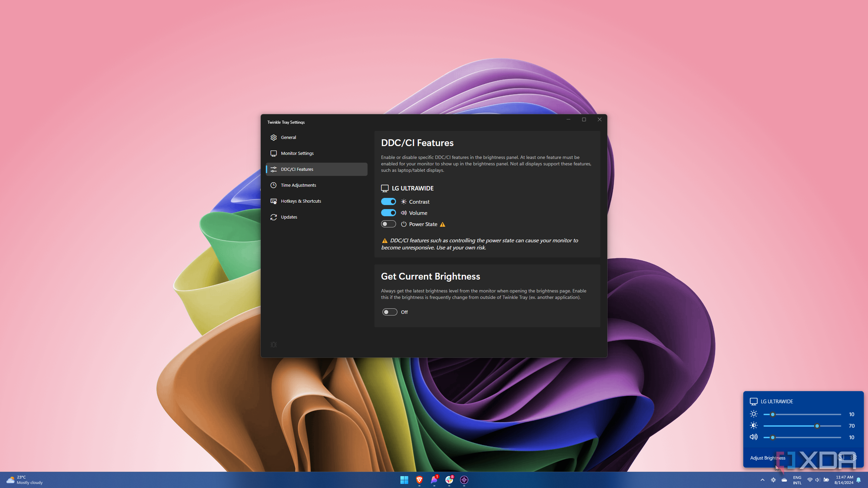Open the purple compass app on the taskbar

(464, 480)
